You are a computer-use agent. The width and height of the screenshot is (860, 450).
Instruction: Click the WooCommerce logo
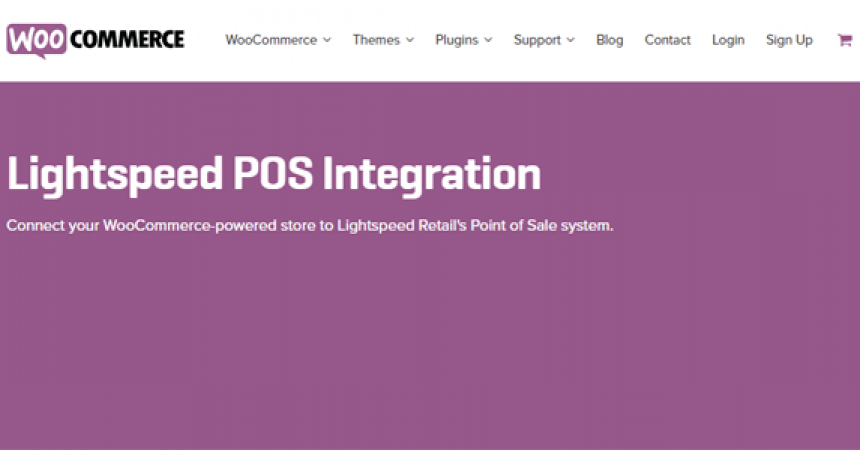(95, 40)
